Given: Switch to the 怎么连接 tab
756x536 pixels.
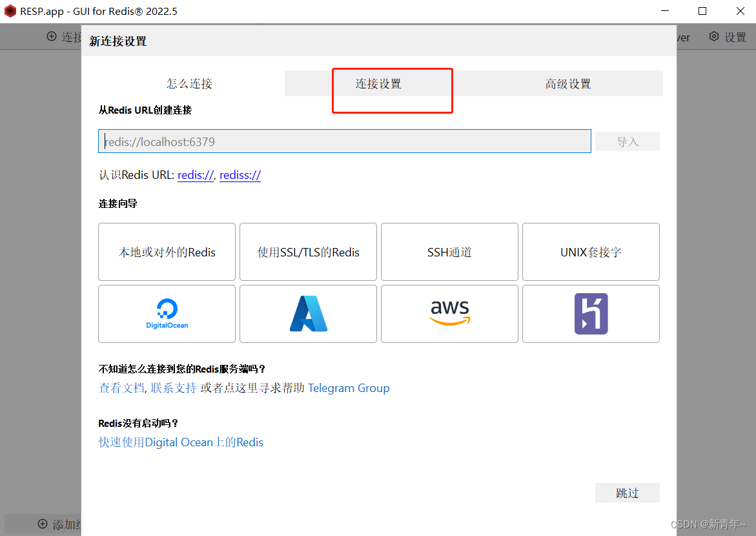Looking at the screenshot, I should [x=189, y=83].
